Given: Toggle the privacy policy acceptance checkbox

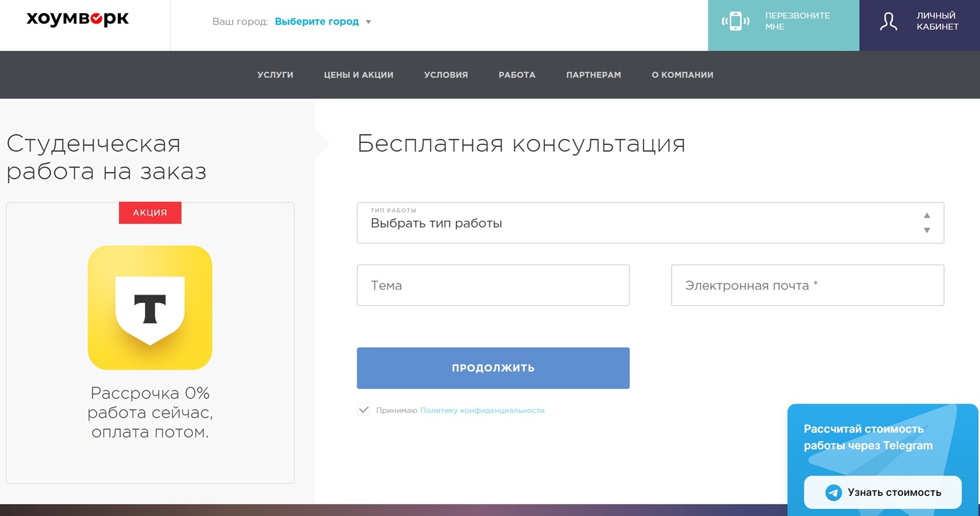Looking at the screenshot, I should click(364, 410).
